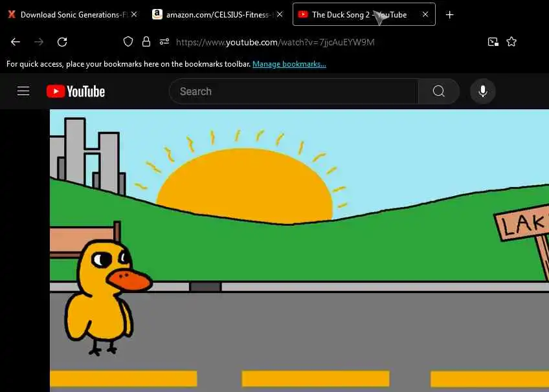
Task: Click the forward navigation arrow
Action: click(39, 42)
